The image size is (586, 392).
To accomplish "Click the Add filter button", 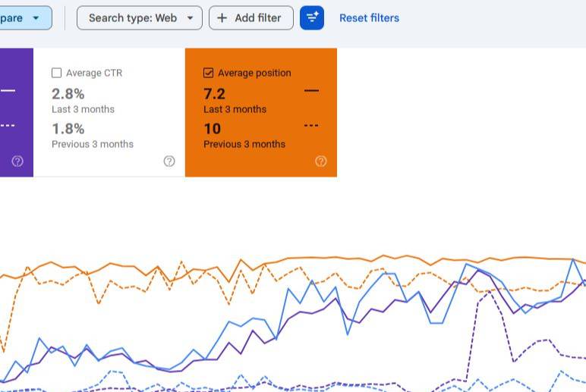I will (x=251, y=18).
